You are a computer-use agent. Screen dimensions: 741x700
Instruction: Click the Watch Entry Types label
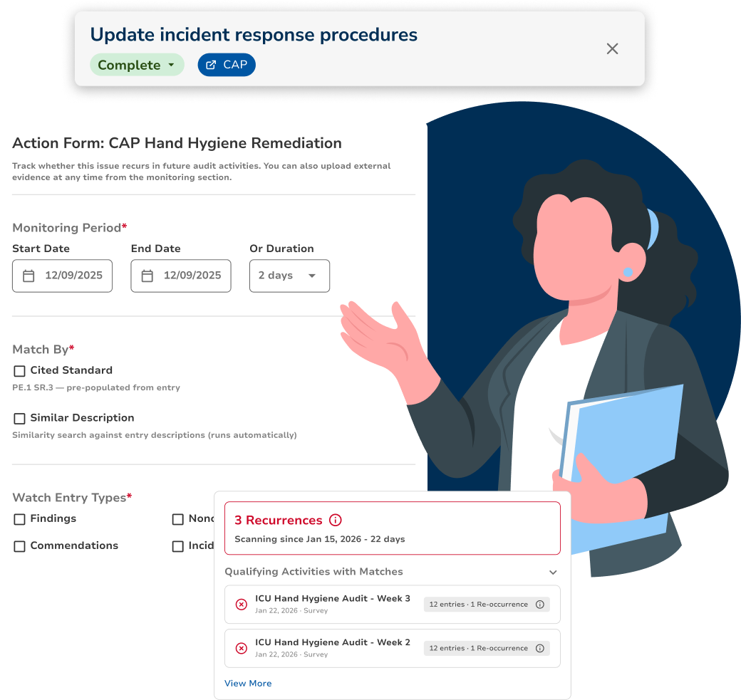72,498
